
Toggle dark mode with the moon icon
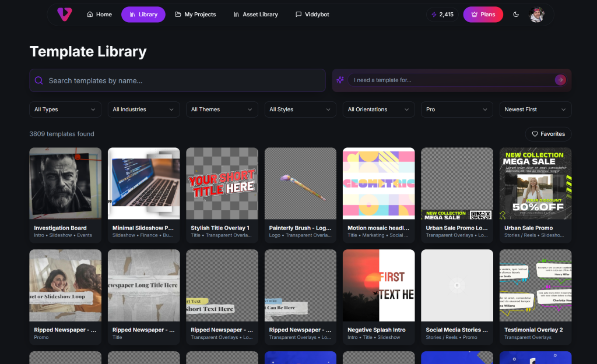(x=516, y=15)
